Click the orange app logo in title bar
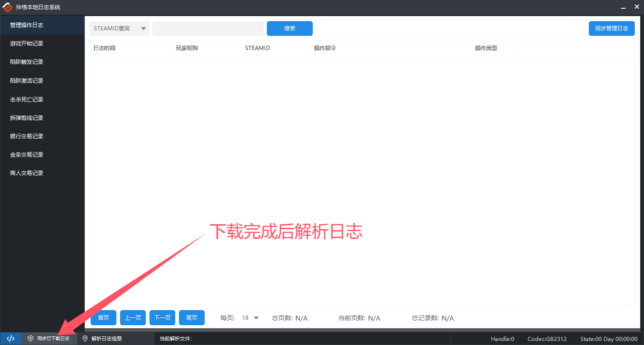This screenshot has width=644, height=345. click(x=7, y=7)
